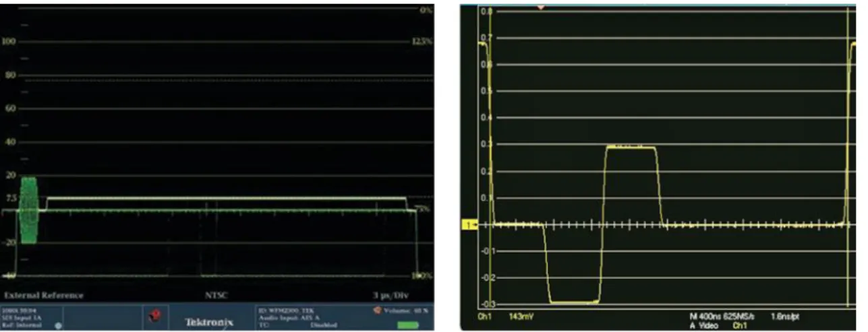Click the 143mV trigger readout

point(523,315)
